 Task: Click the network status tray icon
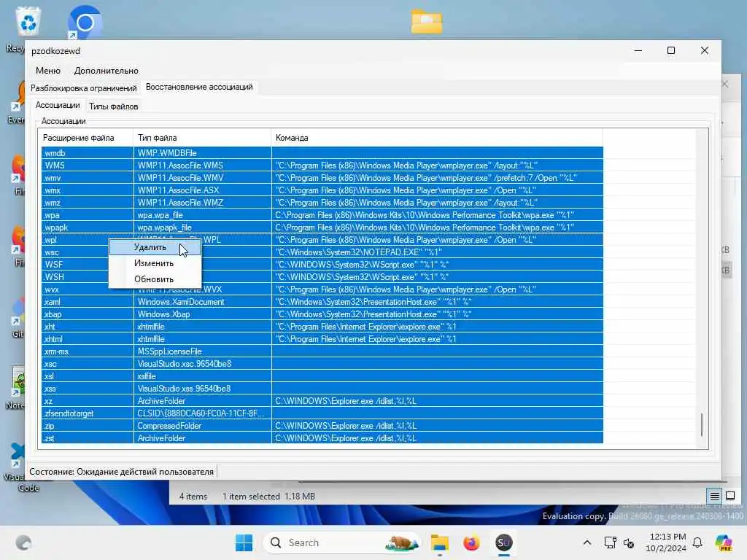(610, 542)
